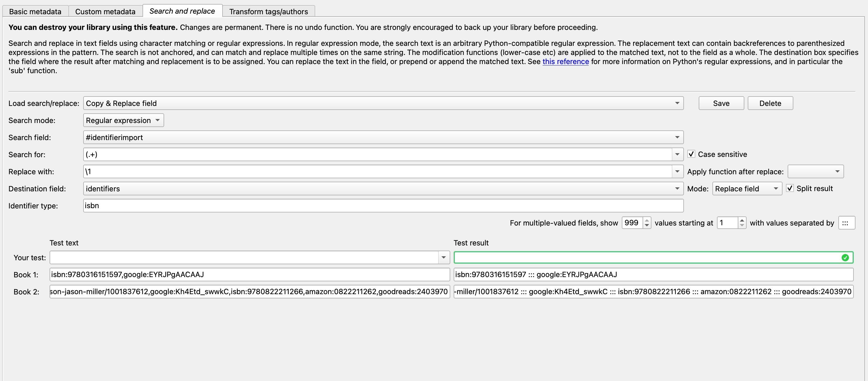Click the green checkmark in test result
The width and height of the screenshot is (868, 381).
845,257
